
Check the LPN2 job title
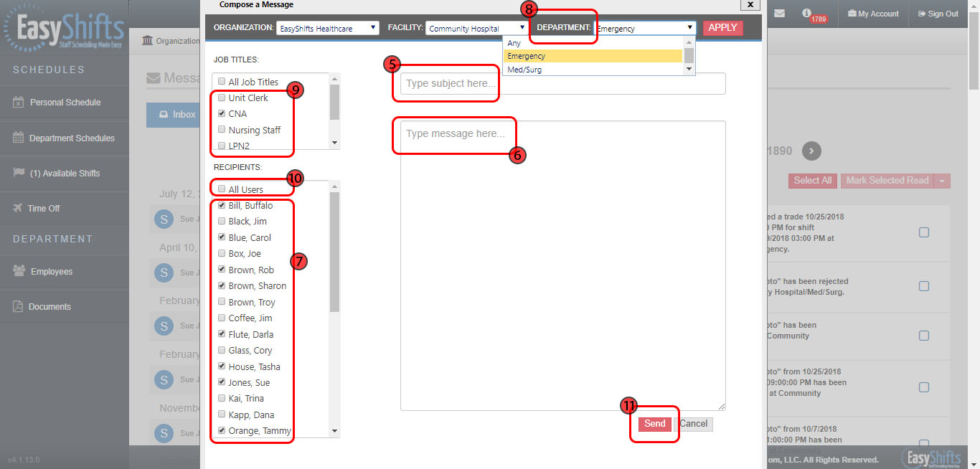(222, 146)
